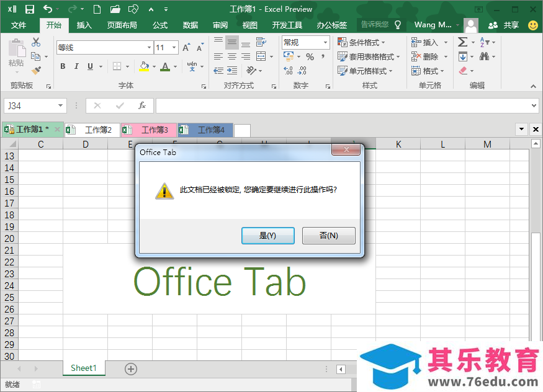Click the AutoSum sigma icon
This screenshot has height=392, width=543.
click(463, 42)
